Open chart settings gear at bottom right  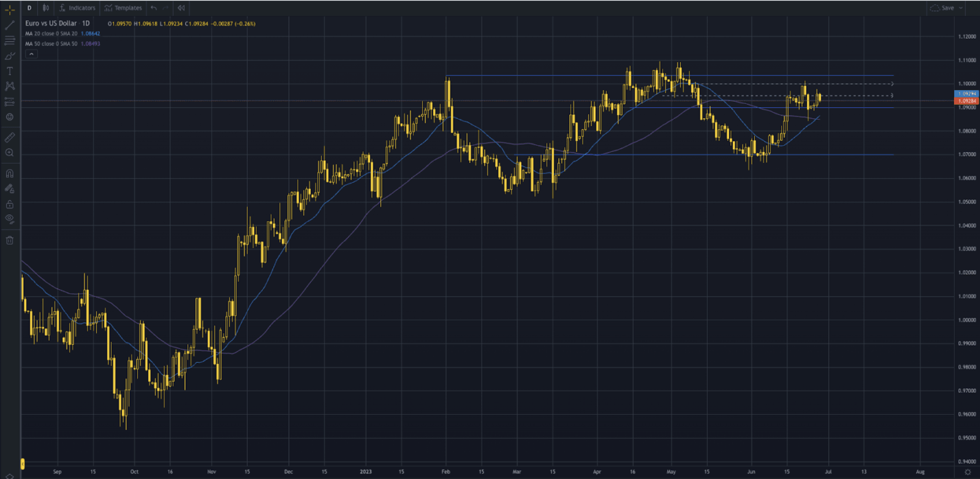point(968,472)
